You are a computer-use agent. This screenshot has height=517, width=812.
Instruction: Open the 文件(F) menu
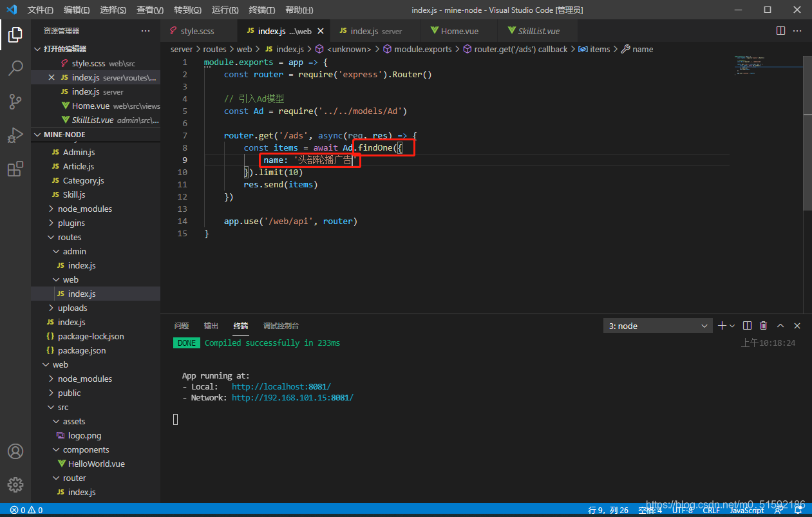41,10
